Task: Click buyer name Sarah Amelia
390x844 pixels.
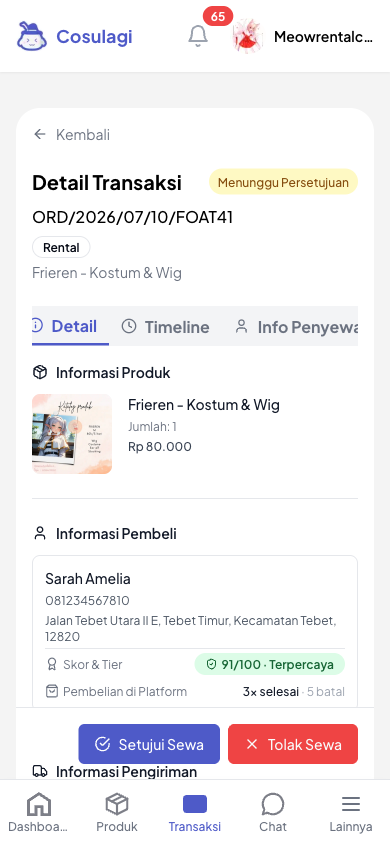Action: click(x=88, y=579)
